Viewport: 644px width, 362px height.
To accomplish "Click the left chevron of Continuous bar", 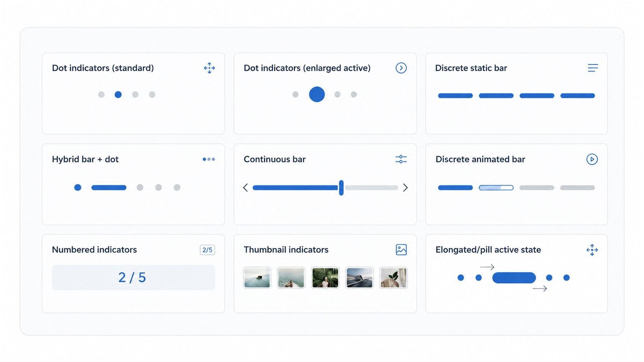I will click(245, 188).
